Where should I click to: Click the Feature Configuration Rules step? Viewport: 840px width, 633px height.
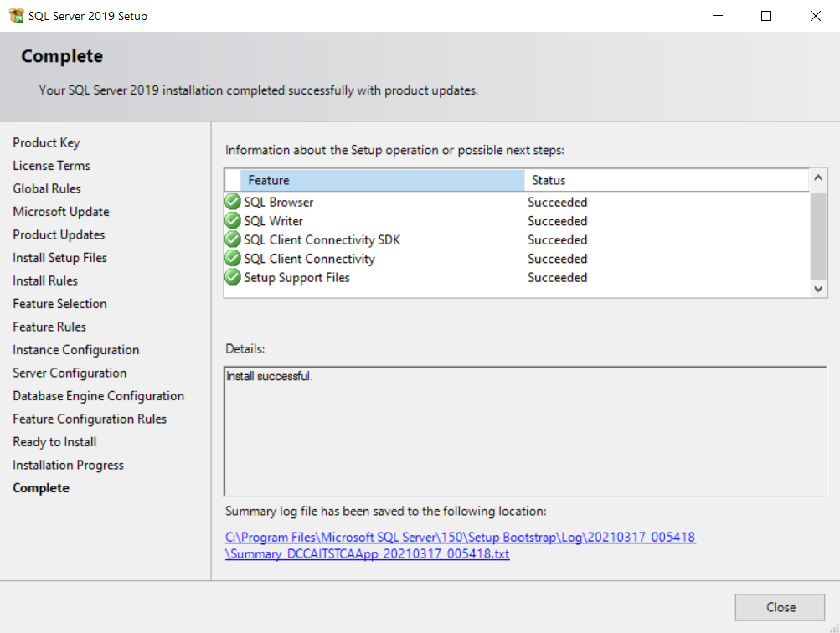pyautogui.click(x=90, y=419)
